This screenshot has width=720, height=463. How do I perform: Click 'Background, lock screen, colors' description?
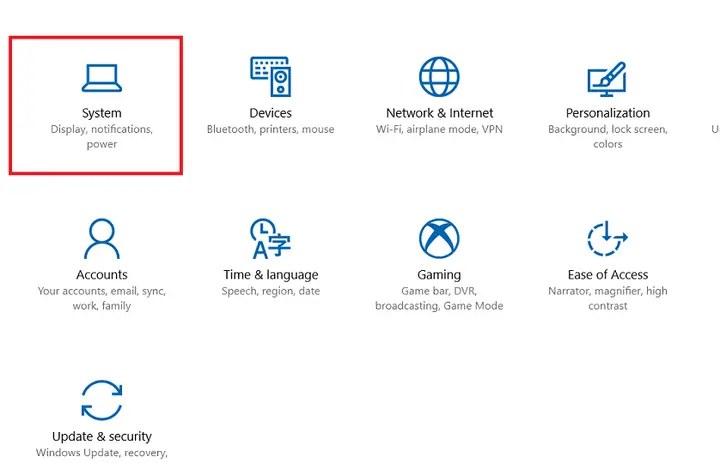[x=608, y=136]
